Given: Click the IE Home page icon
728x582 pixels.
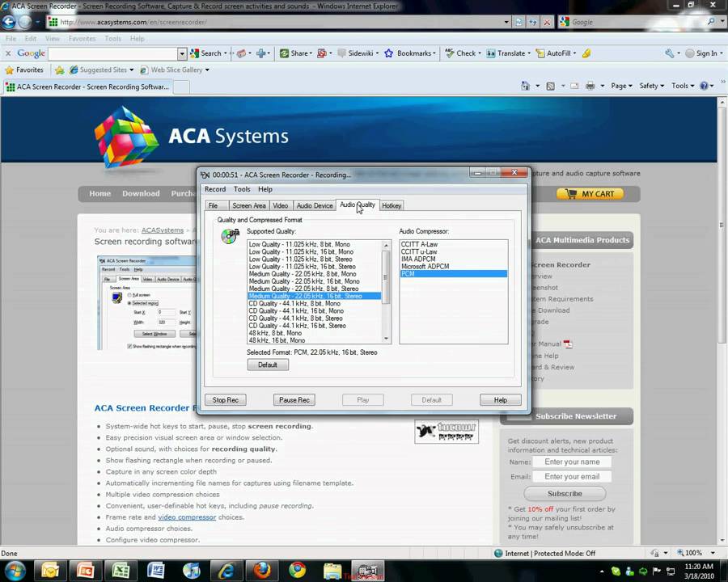Looking at the screenshot, I should pyautogui.click(x=525, y=86).
